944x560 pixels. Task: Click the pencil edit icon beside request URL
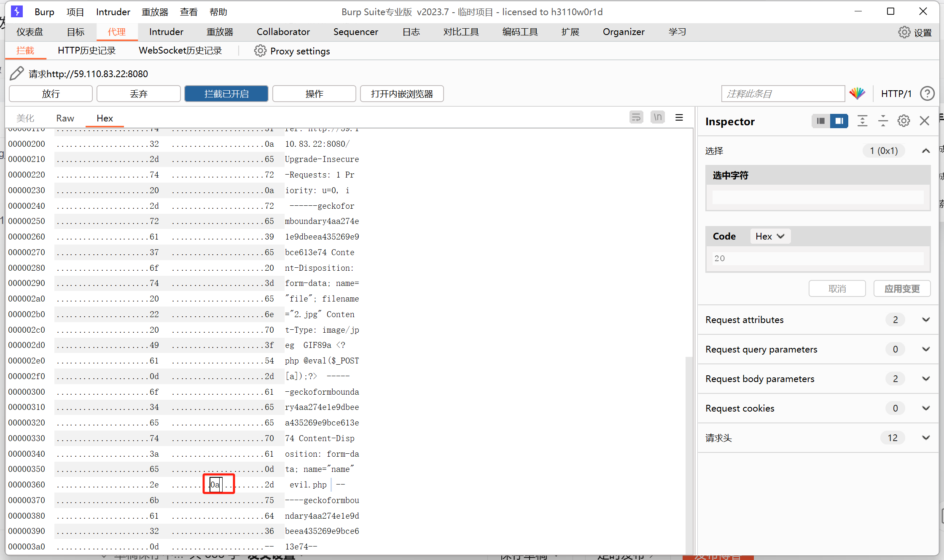pos(17,73)
